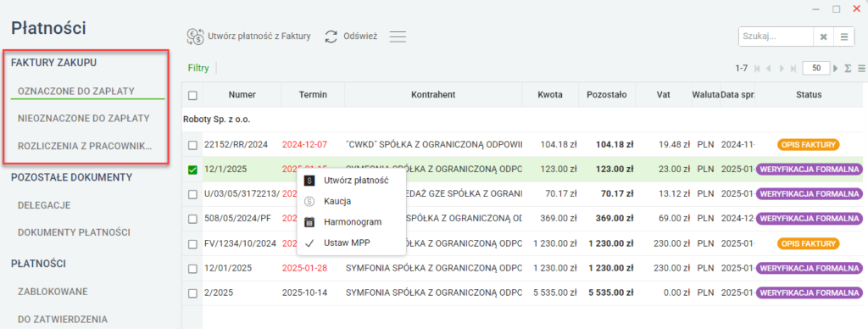Open page size dropdown arrow
Screen dimensions: 868x329
(x=836, y=69)
